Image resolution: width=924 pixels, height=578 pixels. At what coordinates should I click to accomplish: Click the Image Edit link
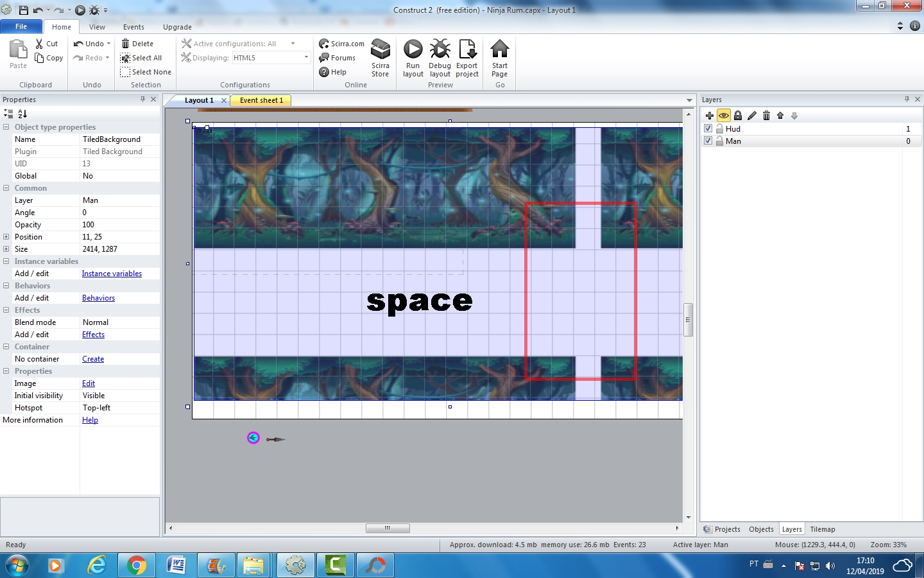pyautogui.click(x=89, y=383)
